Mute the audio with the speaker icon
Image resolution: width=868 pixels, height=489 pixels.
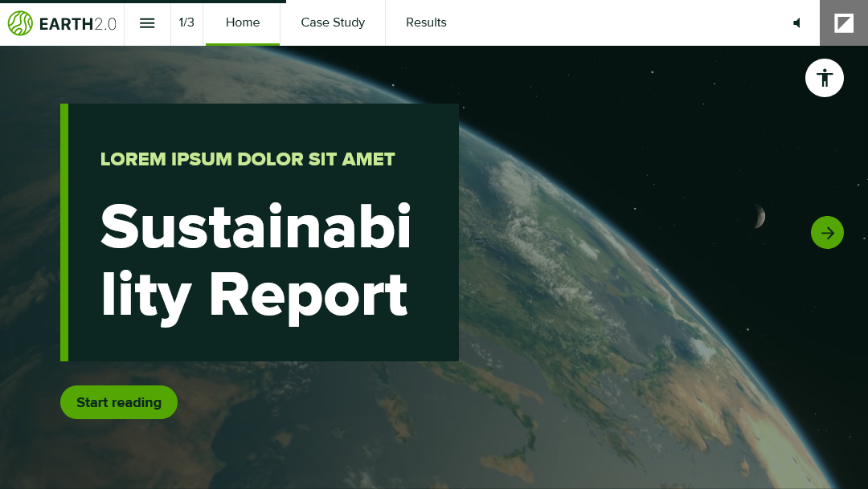(x=796, y=23)
